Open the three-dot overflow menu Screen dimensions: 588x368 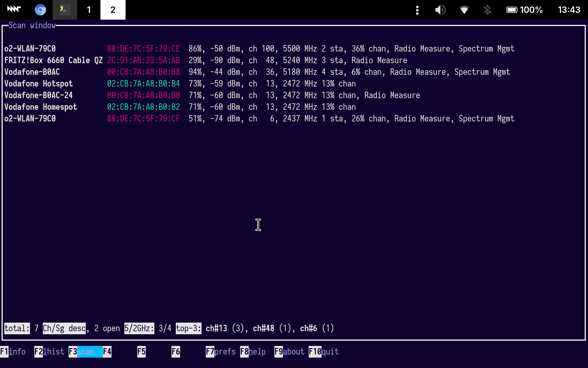point(417,10)
